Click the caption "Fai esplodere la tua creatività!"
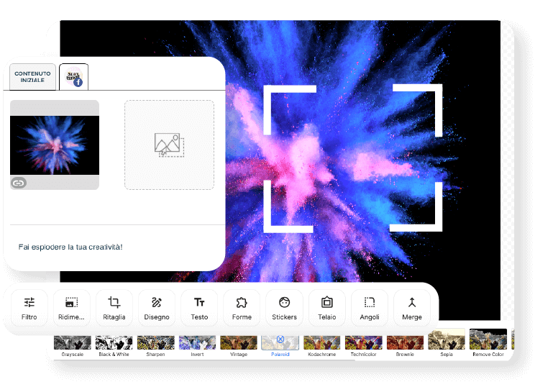This screenshot has width=535, height=392. click(x=70, y=247)
